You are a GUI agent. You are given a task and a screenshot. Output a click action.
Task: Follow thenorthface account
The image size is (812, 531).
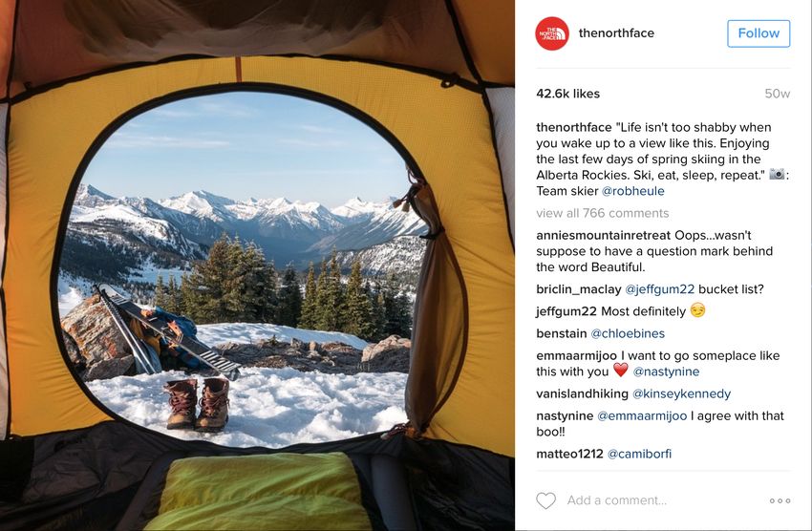759,33
